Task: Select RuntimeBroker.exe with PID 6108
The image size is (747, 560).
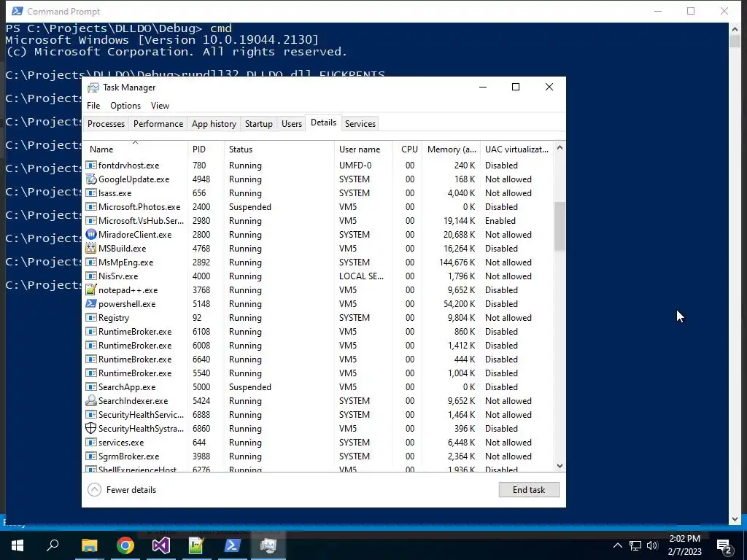Action: click(318, 332)
